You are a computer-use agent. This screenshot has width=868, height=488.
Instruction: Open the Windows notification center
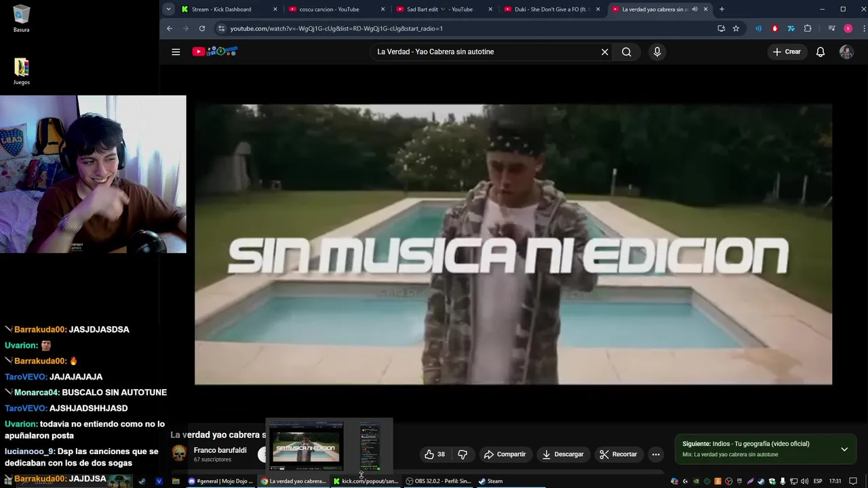pyautogui.click(x=853, y=481)
